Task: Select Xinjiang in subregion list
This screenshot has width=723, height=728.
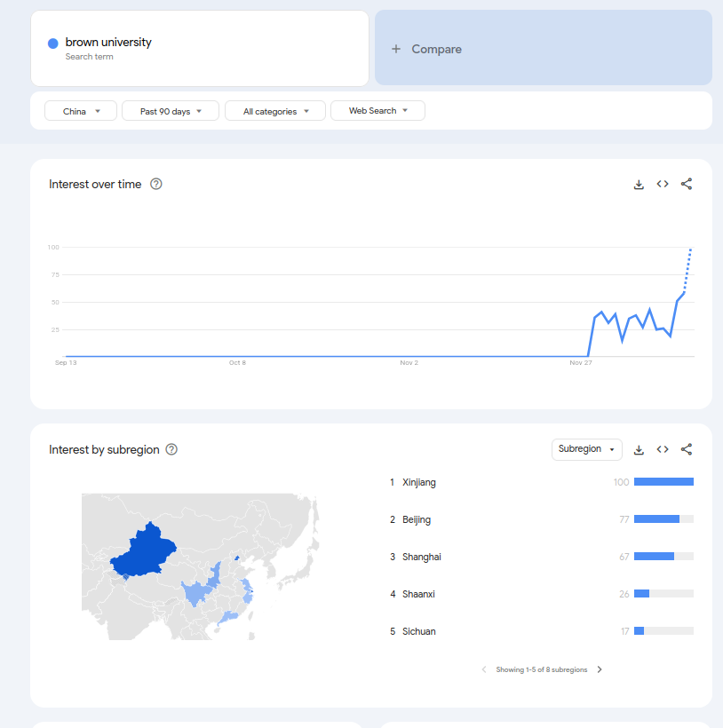Action: pyautogui.click(x=419, y=482)
